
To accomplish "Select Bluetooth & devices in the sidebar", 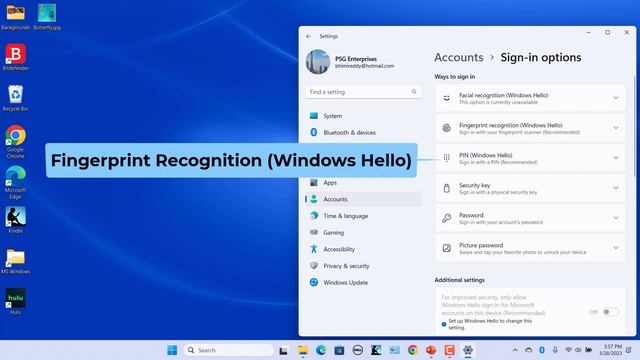I will [363, 133].
